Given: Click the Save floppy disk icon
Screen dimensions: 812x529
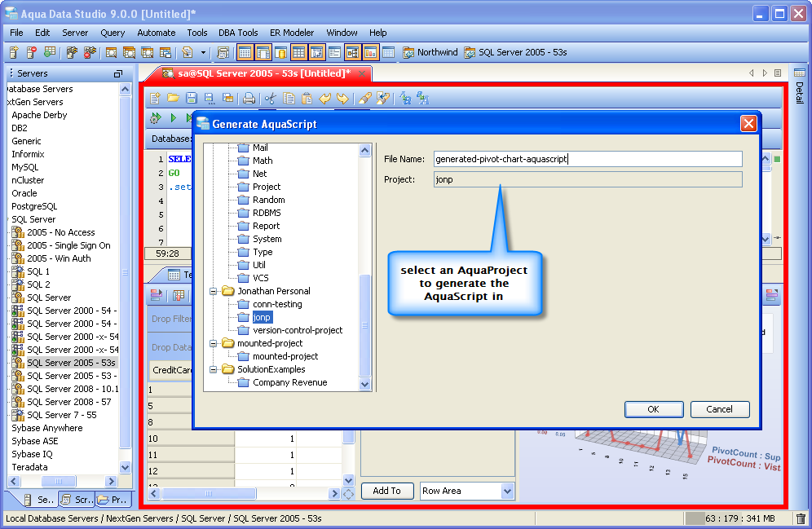Looking at the screenshot, I should pyautogui.click(x=192, y=98).
